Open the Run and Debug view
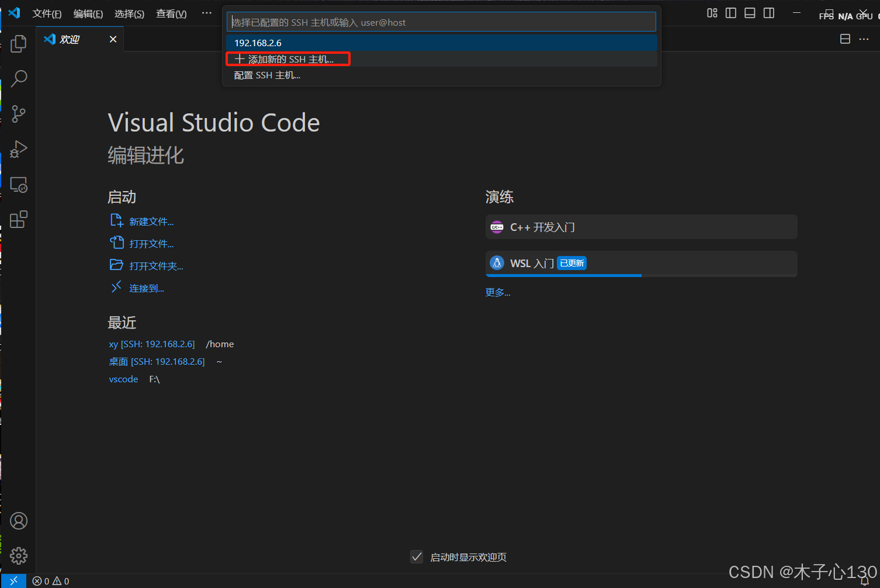This screenshot has height=588, width=880. [x=18, y=149]
